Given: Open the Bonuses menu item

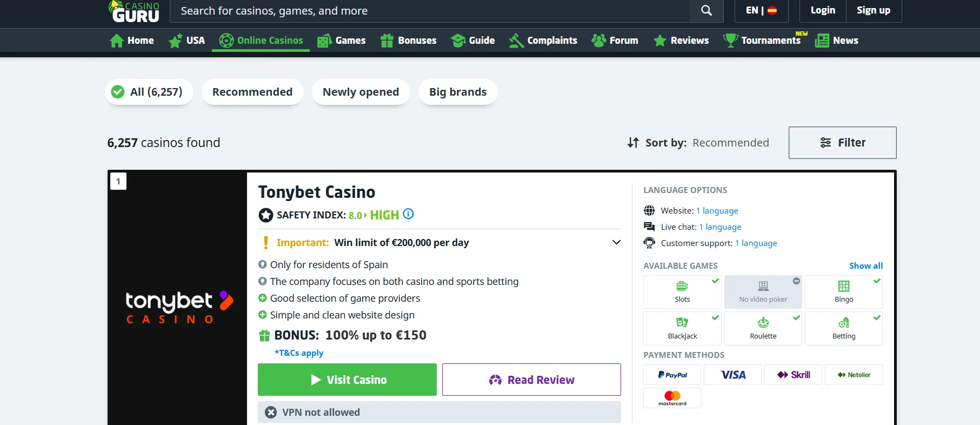Looking at the screenshot, I should click(x=409, y=41).
